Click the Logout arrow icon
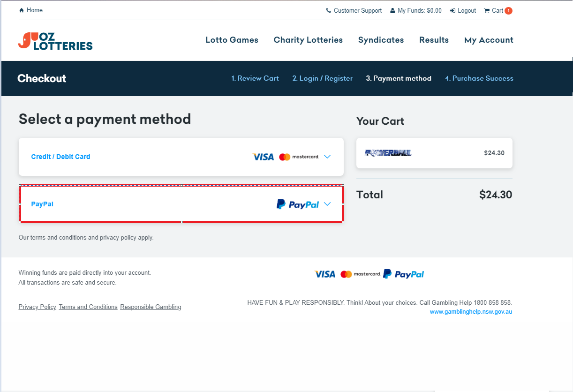The width and height of the screenshot is (573, 392). (452, 11)
